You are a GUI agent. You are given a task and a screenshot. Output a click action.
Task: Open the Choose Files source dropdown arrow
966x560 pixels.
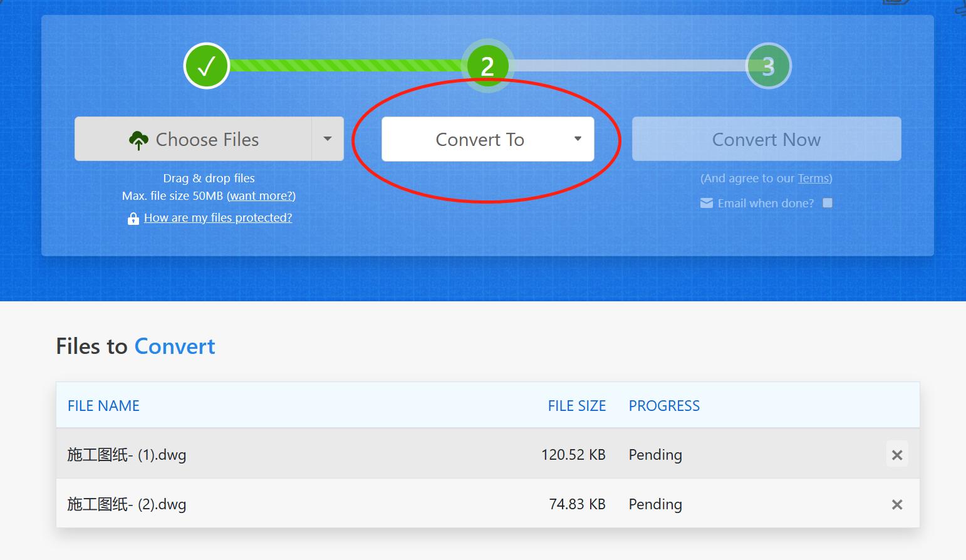(328, 139)
